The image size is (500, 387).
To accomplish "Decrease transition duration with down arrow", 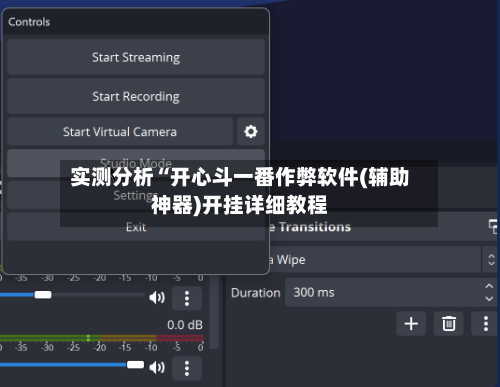I will 489,299.
